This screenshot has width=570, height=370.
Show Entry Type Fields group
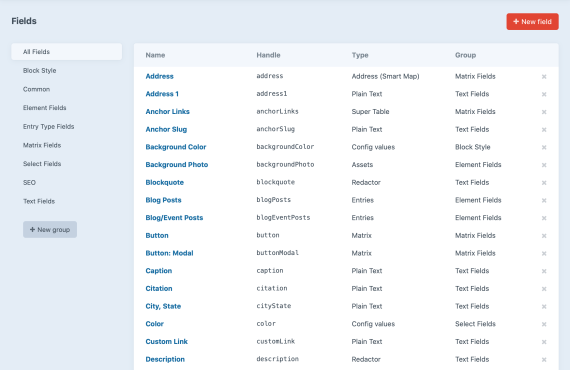[x=48, y=126]
